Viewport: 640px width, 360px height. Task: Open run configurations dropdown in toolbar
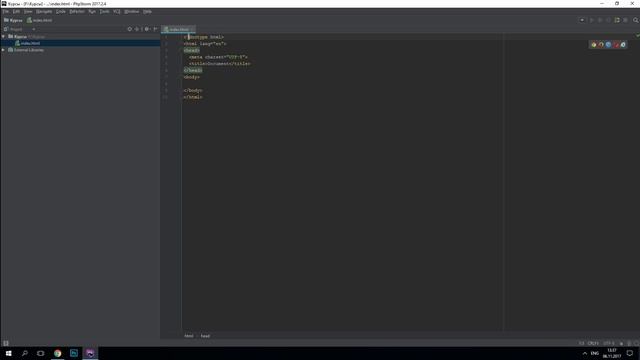pyautogui.click(x=582, y=20)
